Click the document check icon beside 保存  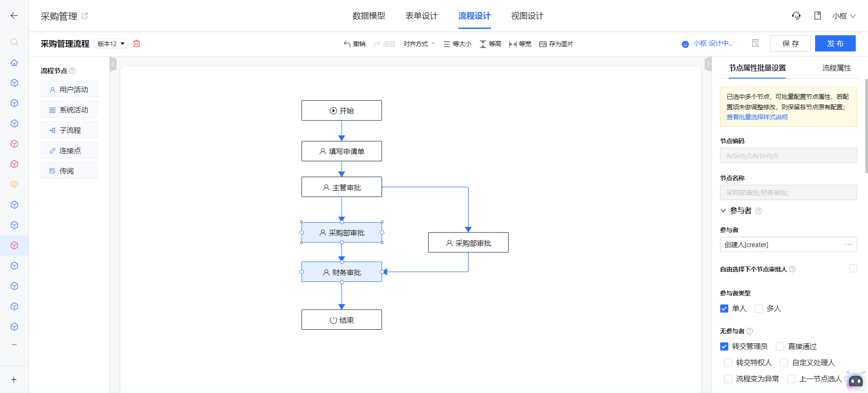(755, 43)
